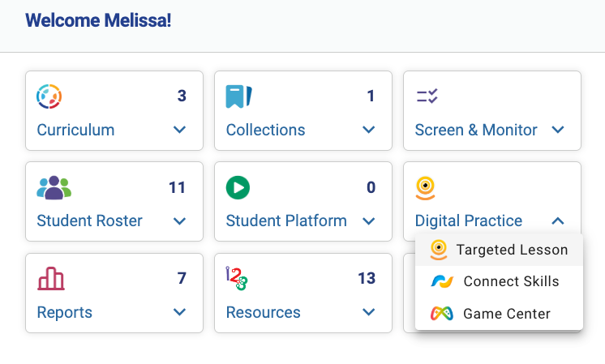Viewport: 605px width, 364px height.
Task: Expand the Student Roster chevron
Action: point(179,221)
